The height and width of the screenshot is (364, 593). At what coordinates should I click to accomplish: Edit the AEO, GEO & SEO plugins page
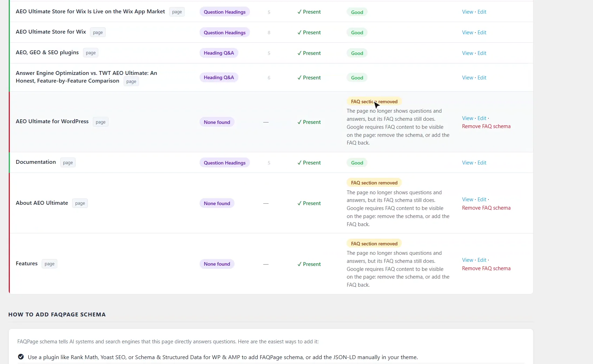pyautogui.click(x=482, y=53)
